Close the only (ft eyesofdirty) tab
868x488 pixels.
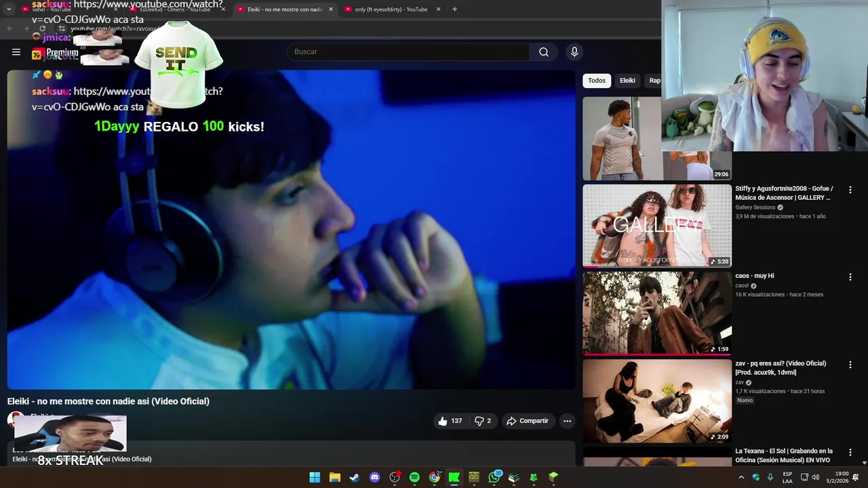click(438, 9)
